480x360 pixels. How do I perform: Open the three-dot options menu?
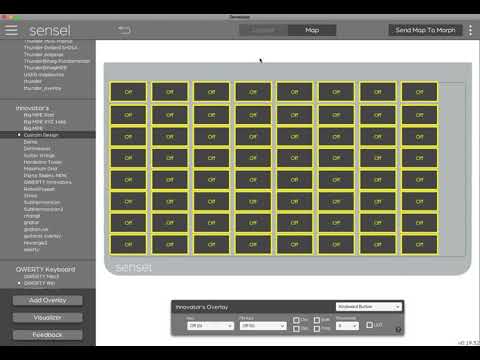(x=470, y=30)
